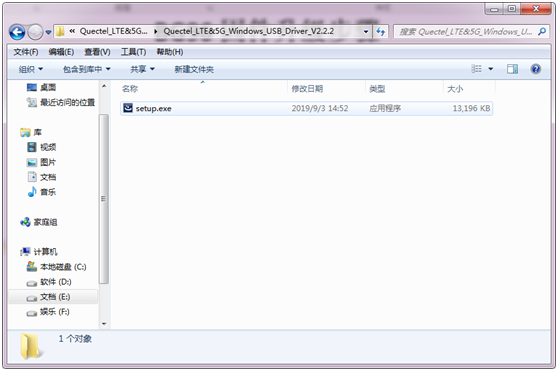Open the 图片 library
The height and width of the screenshot is (371, 558).
(48, 162)
